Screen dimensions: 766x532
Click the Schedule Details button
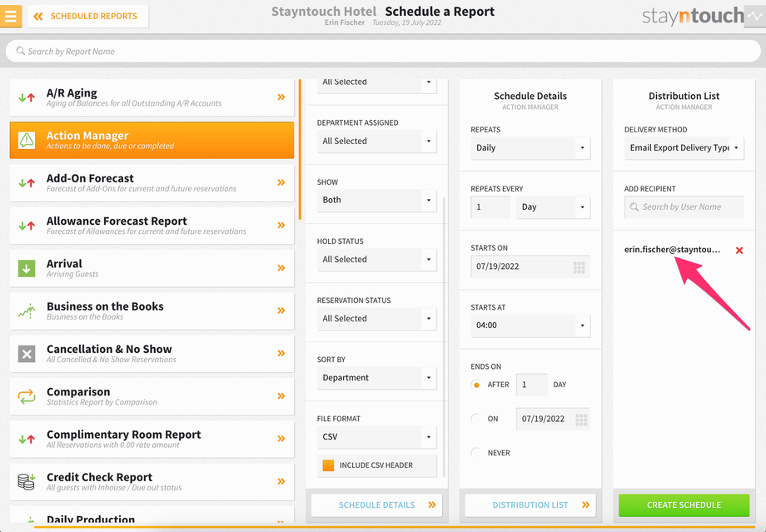(376, 505)
